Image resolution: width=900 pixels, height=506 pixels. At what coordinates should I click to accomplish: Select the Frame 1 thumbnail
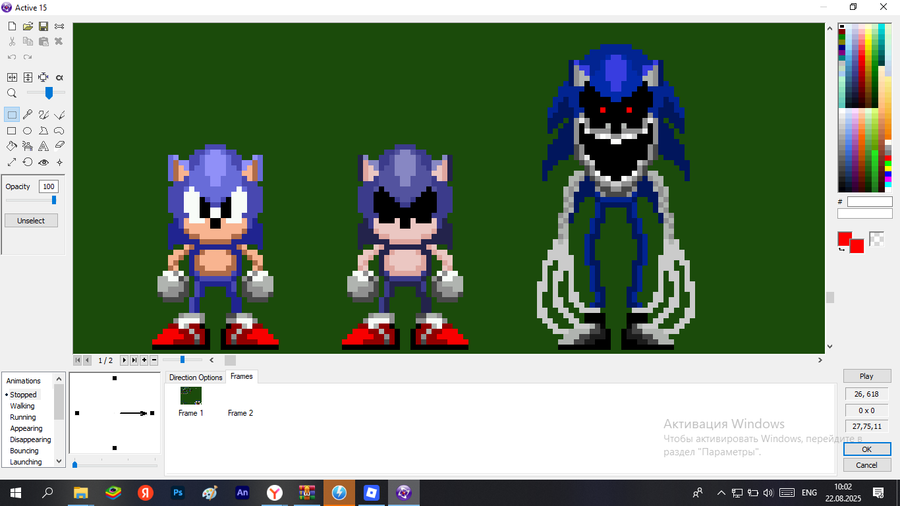(191, 396)
